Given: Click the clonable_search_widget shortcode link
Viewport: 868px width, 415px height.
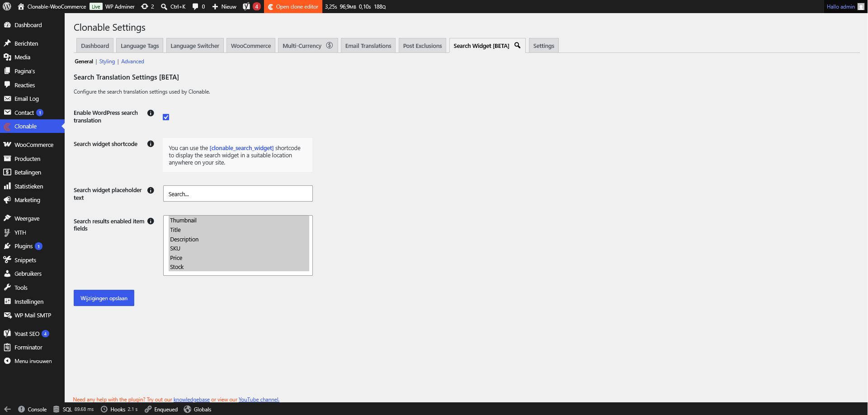Looking at the screenshot, I should point(241,148).
